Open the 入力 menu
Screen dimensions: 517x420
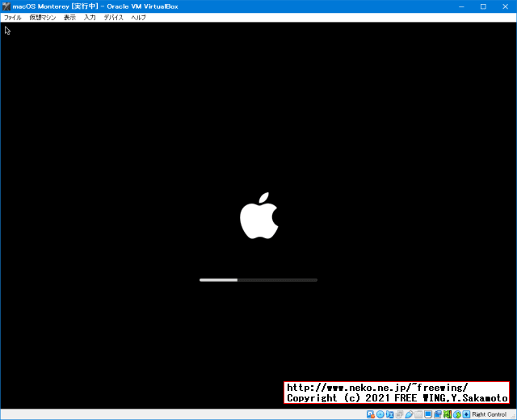90,18
